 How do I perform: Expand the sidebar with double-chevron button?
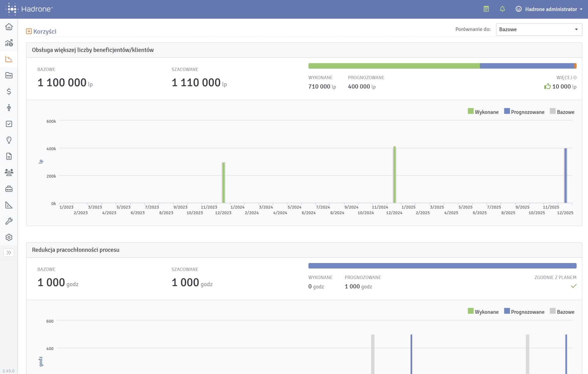click(9, 253)
